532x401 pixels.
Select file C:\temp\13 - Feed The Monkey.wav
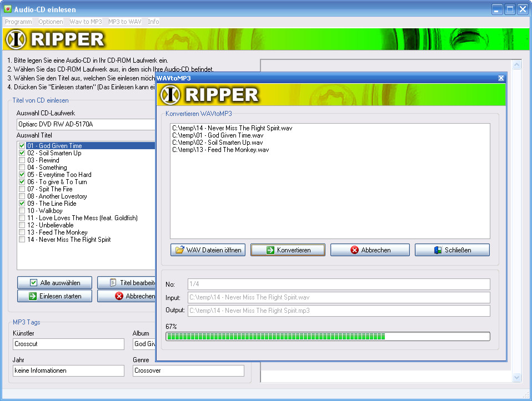(x=220, y=150)
